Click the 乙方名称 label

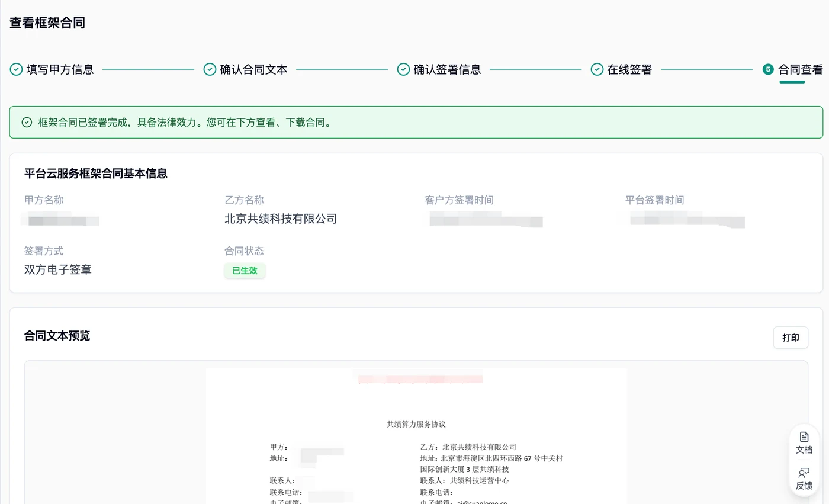click(244, 200)
